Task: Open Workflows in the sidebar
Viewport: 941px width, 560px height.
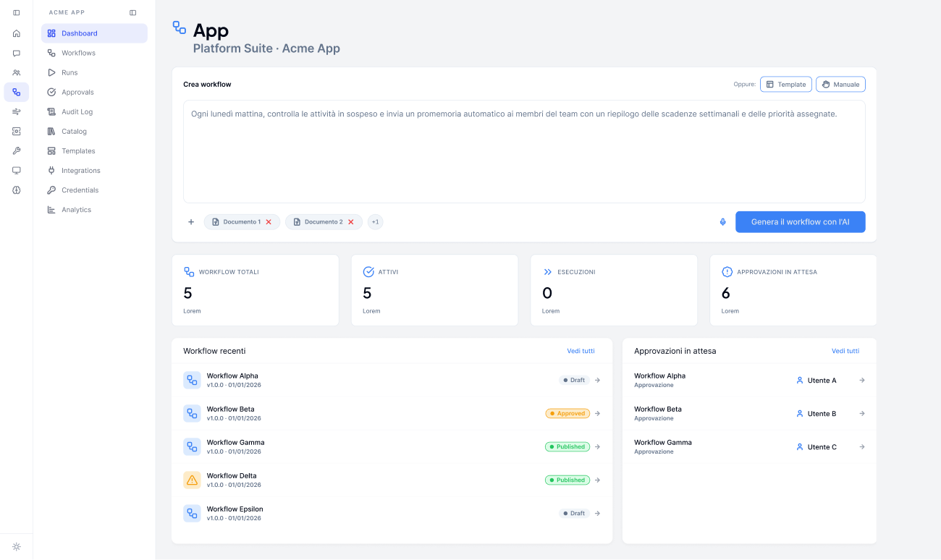Action: click(x=94, y=53)
